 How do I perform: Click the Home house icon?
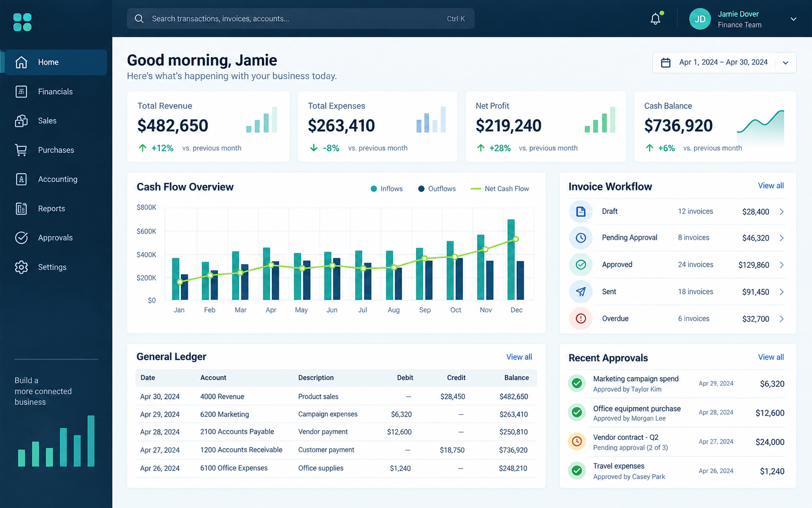(21, 62)
